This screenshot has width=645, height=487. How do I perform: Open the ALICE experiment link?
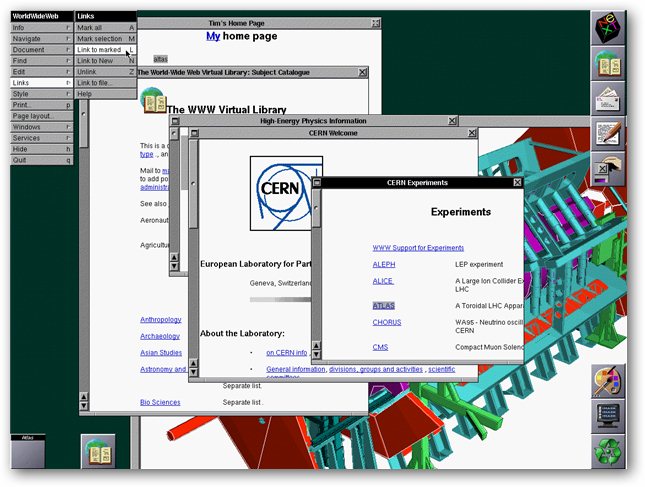point(383,281)
